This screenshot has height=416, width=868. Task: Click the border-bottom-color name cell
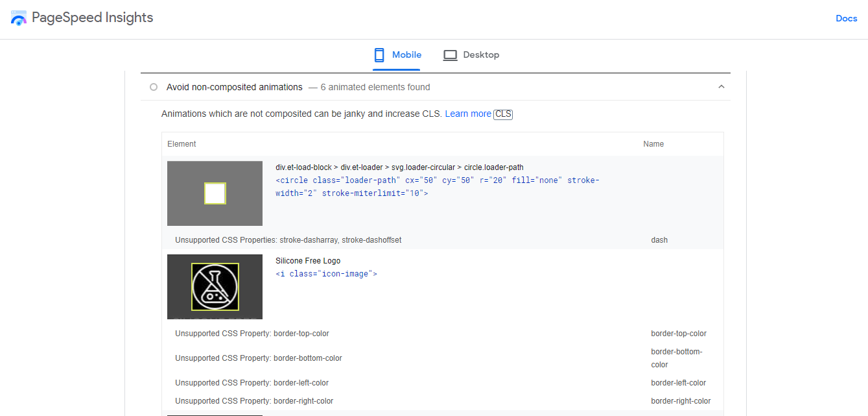(677, 358)
